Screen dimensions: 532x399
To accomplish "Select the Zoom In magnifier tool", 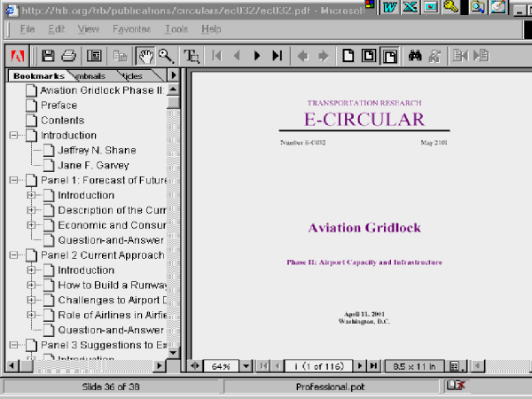I will tap(165, 56).
